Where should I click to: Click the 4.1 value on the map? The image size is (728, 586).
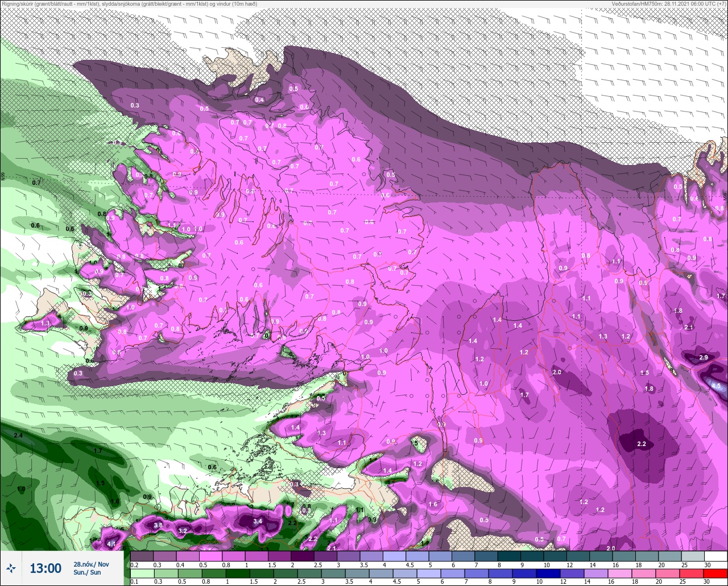111,544
